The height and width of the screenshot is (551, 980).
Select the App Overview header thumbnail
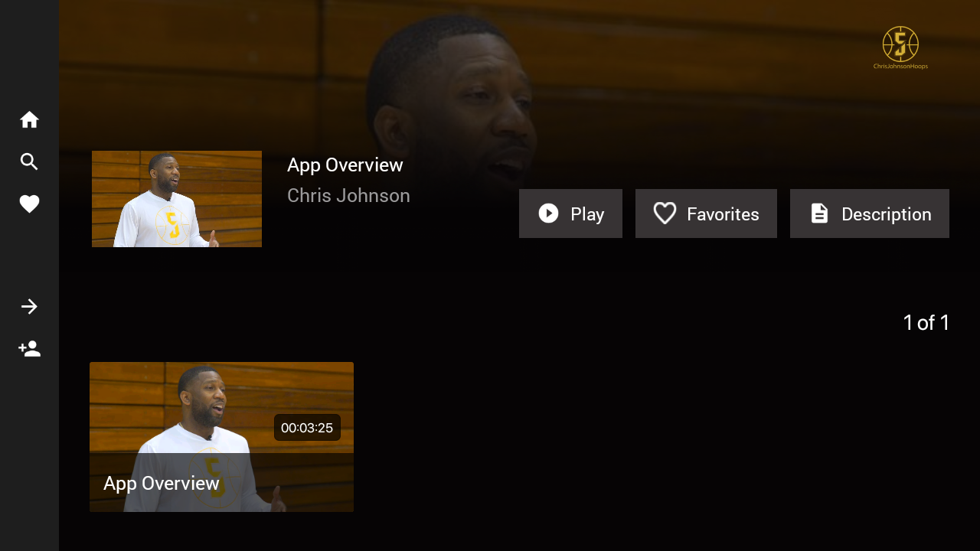click(x=177, y=199)
